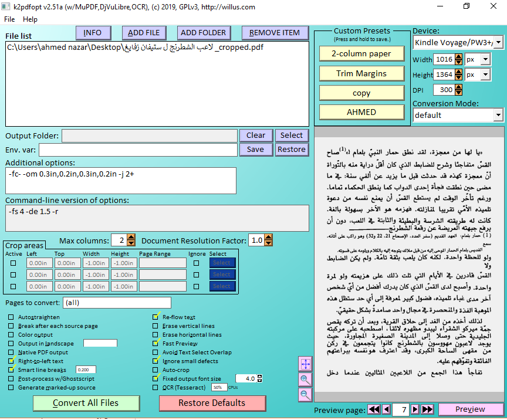
Task: Click the Env. var input field
Action: point(138,150)
